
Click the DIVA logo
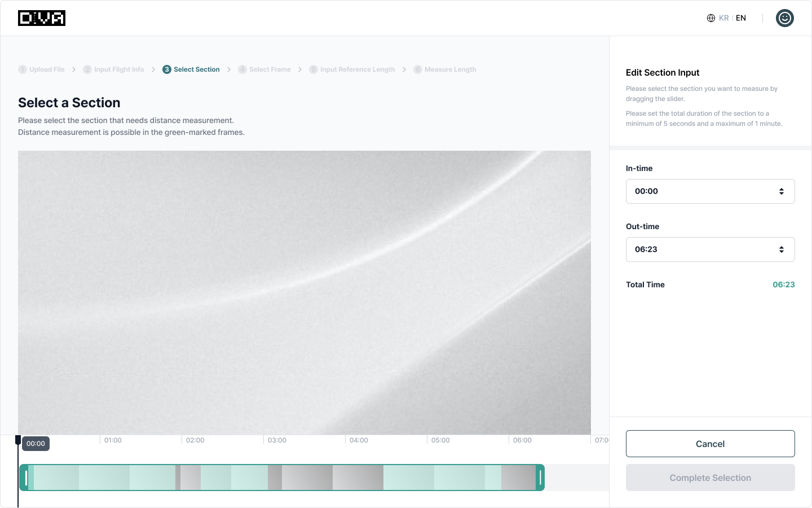(x=42, y=18)
